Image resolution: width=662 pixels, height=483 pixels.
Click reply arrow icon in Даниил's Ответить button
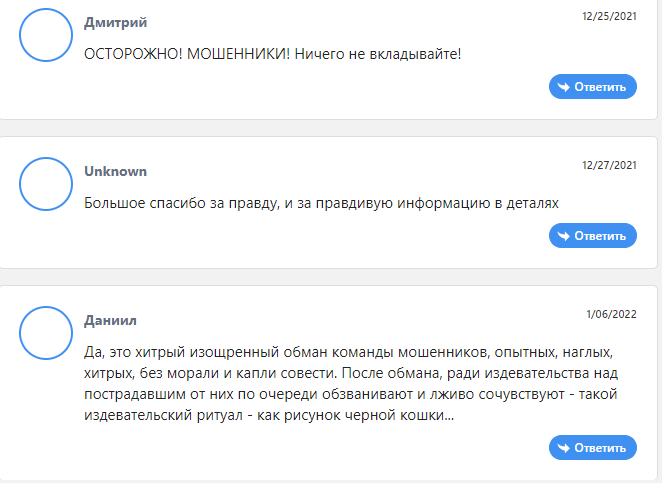coord(564,448)
